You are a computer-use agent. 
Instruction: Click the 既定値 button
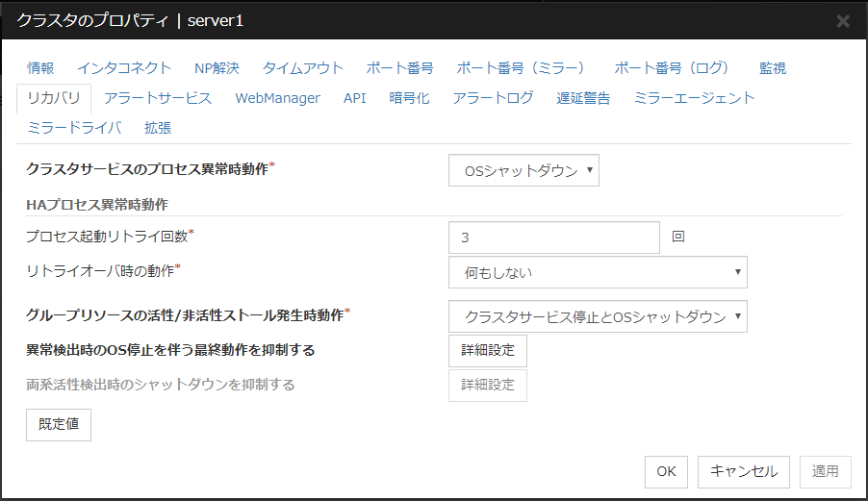59,424
